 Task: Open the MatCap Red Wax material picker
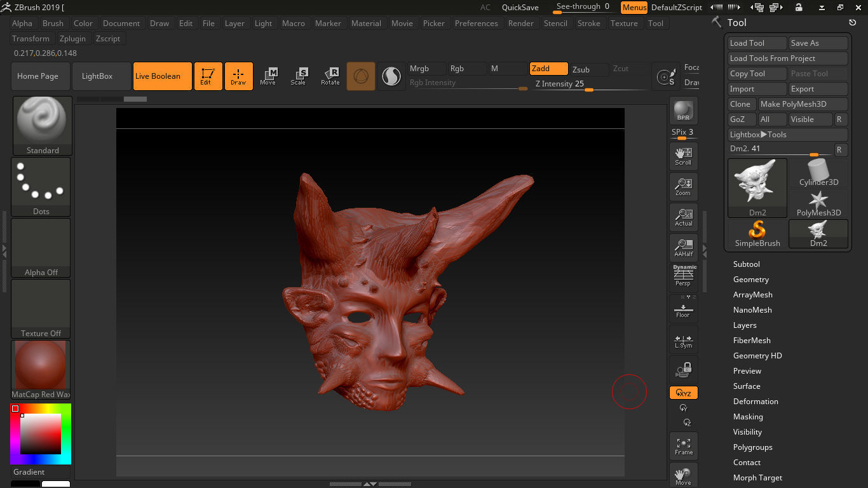point(41,370)
